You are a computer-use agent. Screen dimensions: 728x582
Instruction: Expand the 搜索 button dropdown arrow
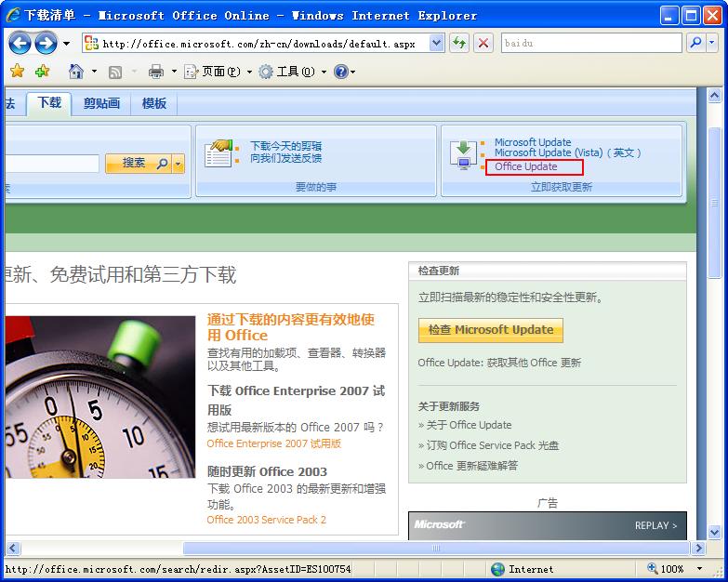179,164
